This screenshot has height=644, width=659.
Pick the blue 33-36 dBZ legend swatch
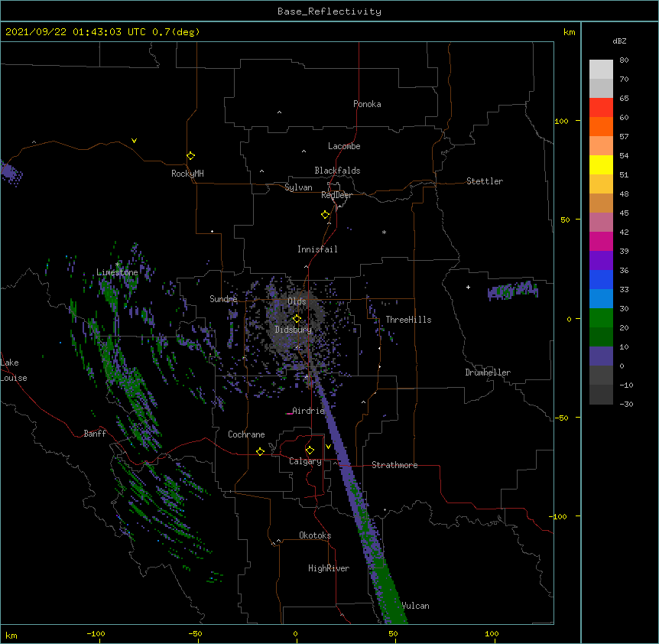601,280
